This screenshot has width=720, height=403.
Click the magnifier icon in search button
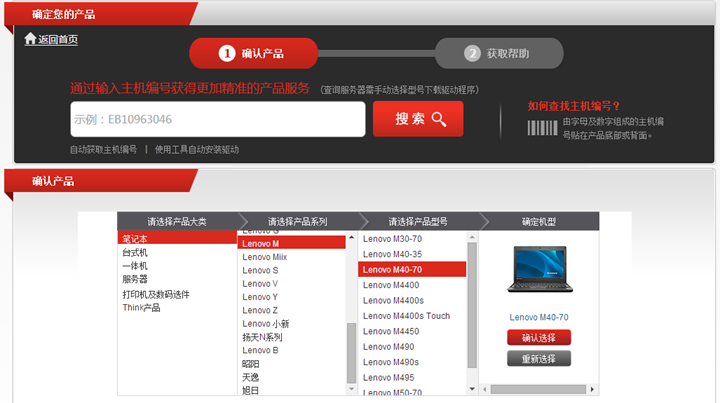tap(439, 119)
